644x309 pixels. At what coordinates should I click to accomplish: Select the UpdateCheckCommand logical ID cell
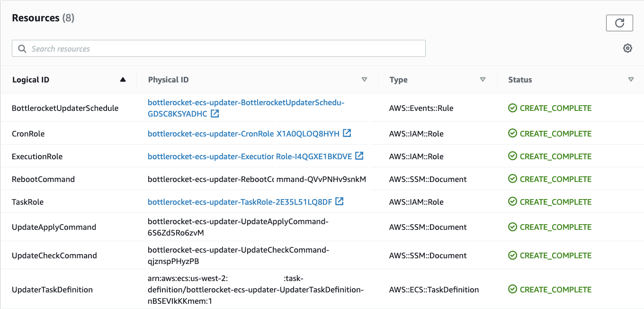click(54, 255)
